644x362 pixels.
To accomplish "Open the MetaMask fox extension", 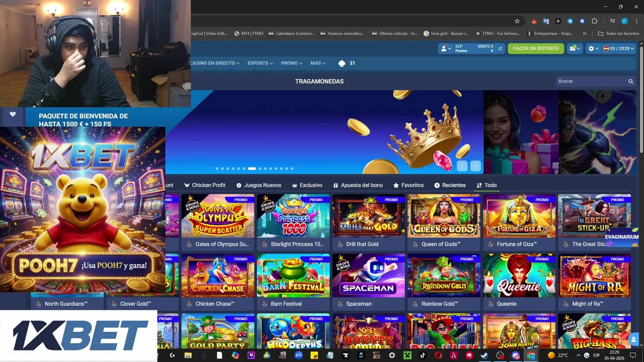I will click(x=534, y=21).
